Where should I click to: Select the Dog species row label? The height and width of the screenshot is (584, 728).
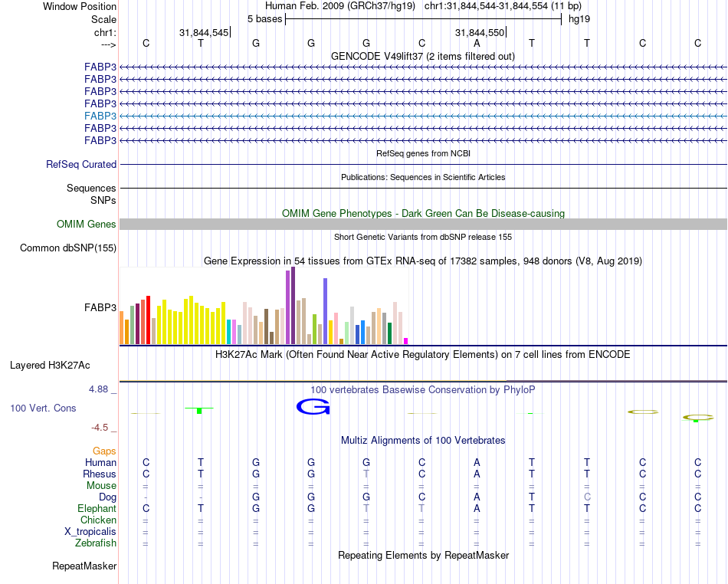(108, 497)
